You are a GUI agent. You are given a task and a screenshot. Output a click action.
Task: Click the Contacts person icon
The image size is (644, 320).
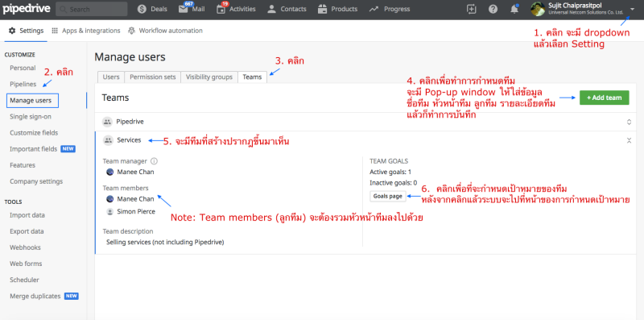[271, 9]
